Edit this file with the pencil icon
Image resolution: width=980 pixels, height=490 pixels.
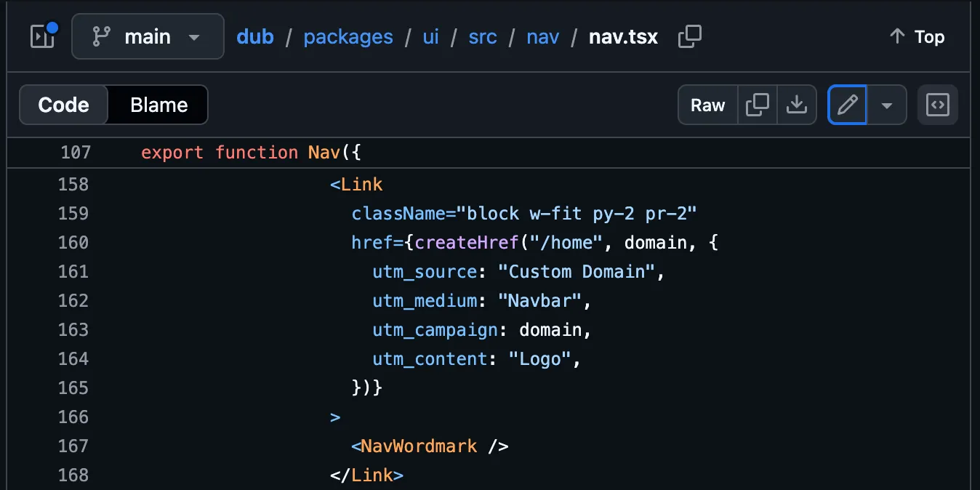click(x=848, y=105)
